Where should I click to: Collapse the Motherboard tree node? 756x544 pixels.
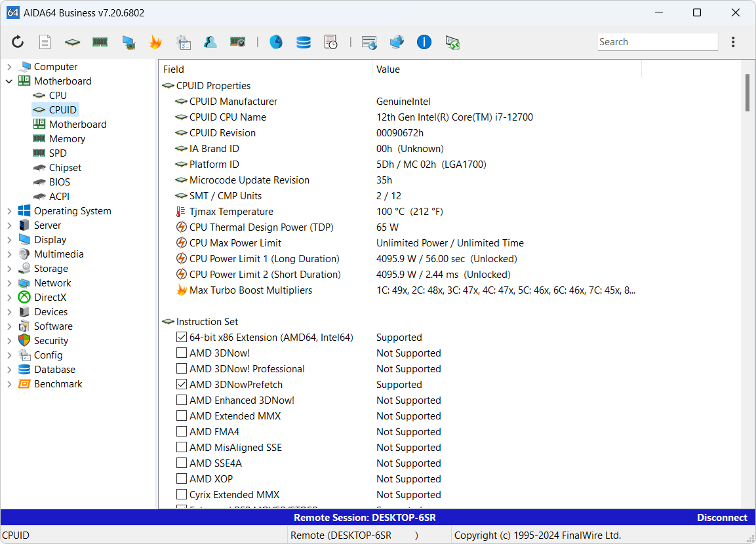9,81
